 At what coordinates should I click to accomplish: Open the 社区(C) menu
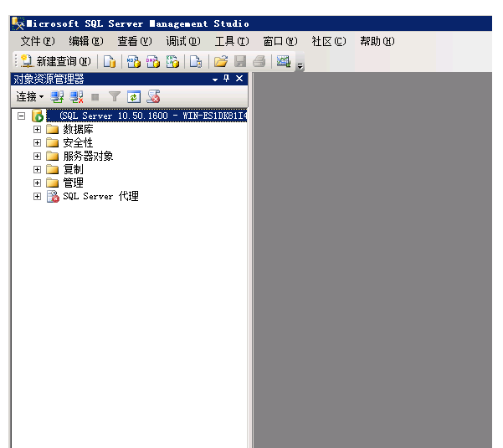[x=329, y=41]
